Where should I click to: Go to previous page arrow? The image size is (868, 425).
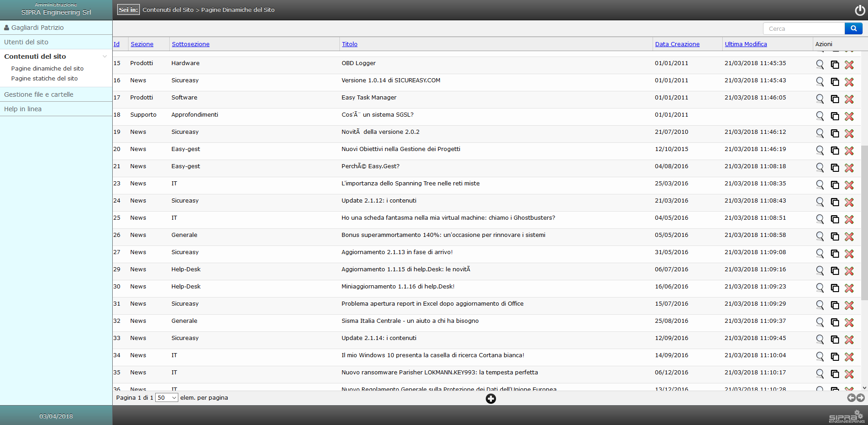(851, 397)
